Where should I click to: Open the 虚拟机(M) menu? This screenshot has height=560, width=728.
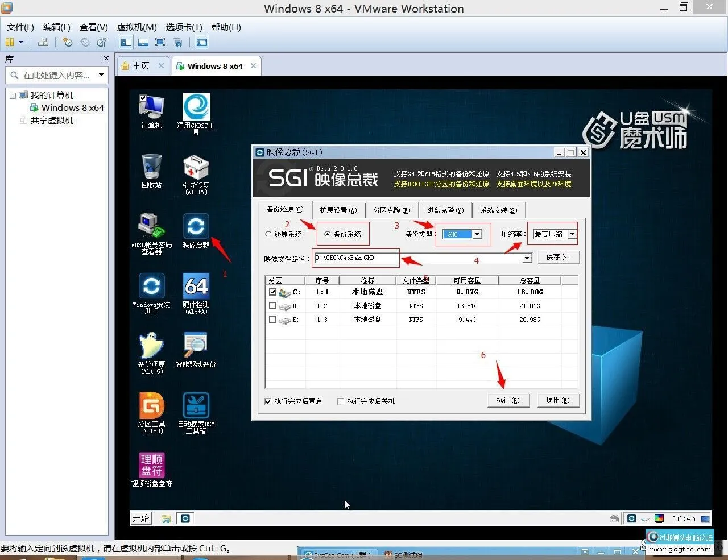pos(136,27)
